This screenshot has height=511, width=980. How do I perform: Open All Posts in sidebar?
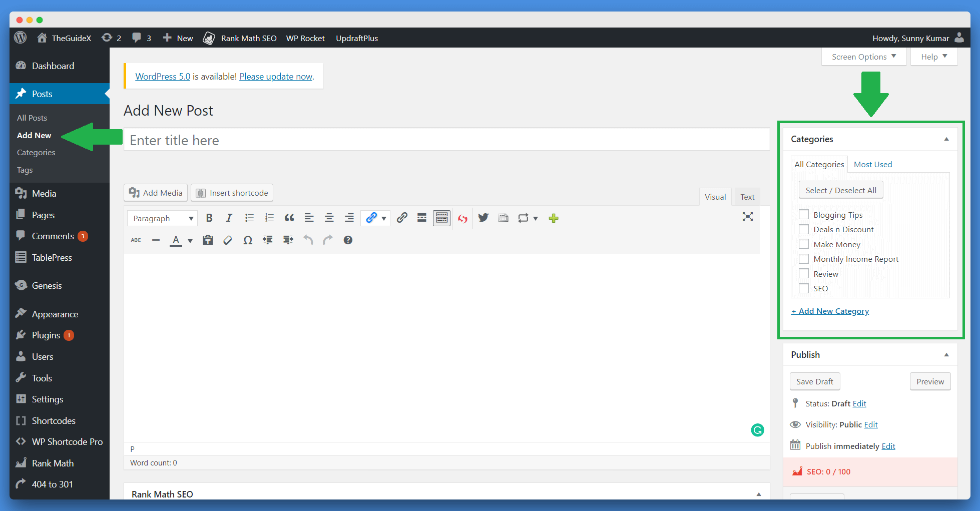(x=32, y=118)
